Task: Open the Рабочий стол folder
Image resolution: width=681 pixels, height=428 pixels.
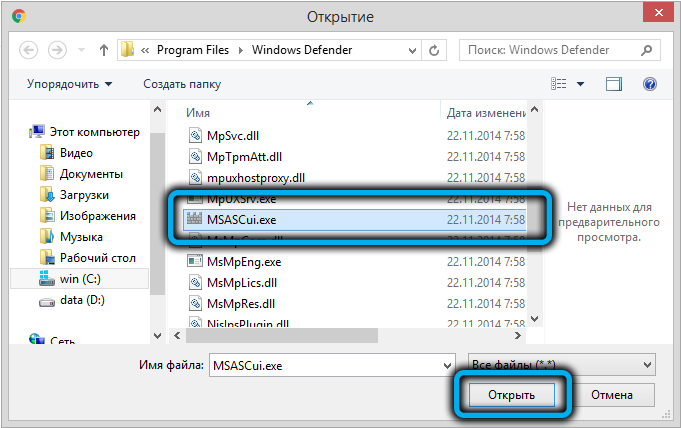Action: pos(98,258)
